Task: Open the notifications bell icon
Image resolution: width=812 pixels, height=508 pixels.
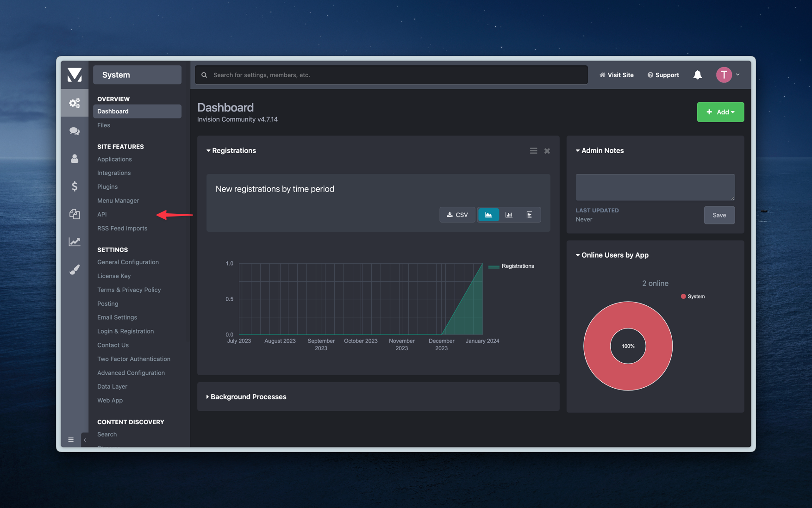Action: 698,74
